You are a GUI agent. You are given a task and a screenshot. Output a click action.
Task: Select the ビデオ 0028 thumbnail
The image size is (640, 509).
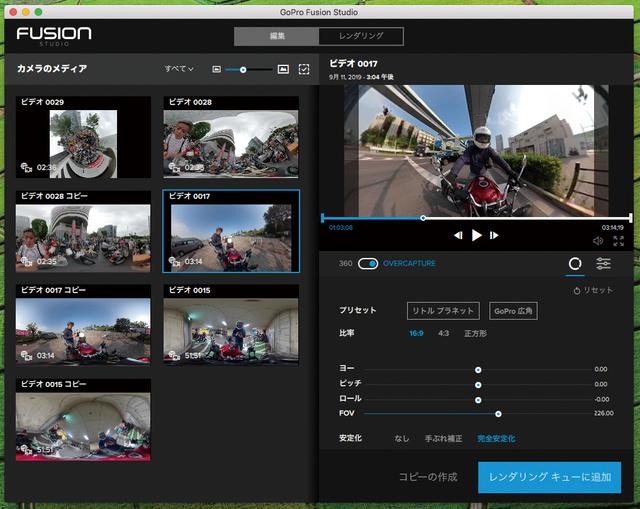231,137
